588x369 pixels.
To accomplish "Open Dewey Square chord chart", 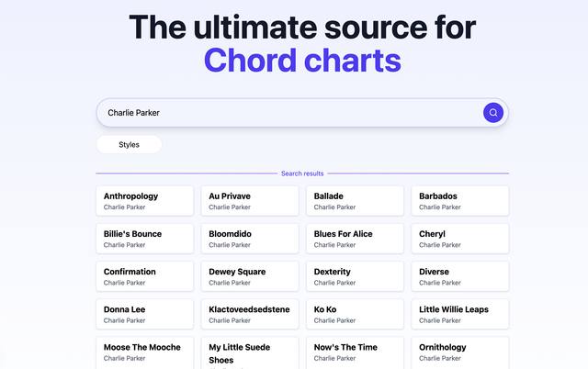I will tap(250, 276).
